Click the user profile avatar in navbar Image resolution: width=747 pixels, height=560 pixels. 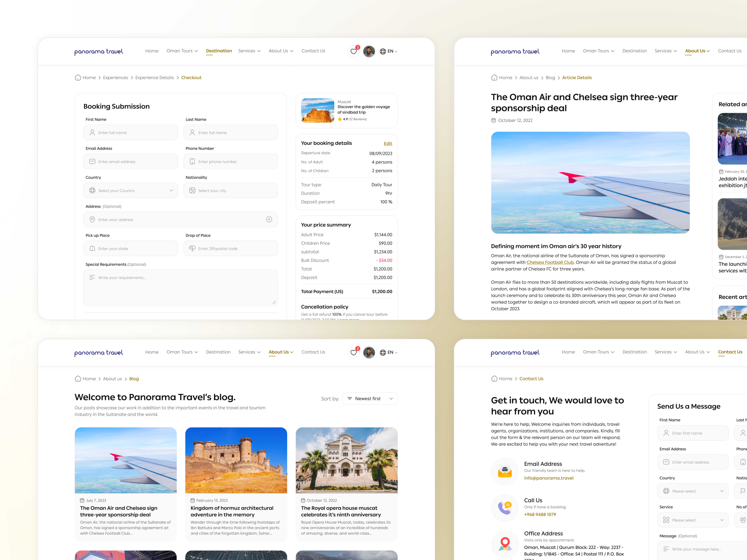tap(369, 51)
